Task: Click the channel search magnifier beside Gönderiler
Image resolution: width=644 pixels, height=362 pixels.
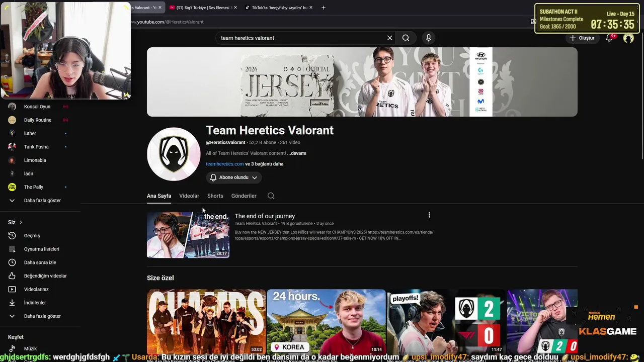Action: click(x=271, y=196)
